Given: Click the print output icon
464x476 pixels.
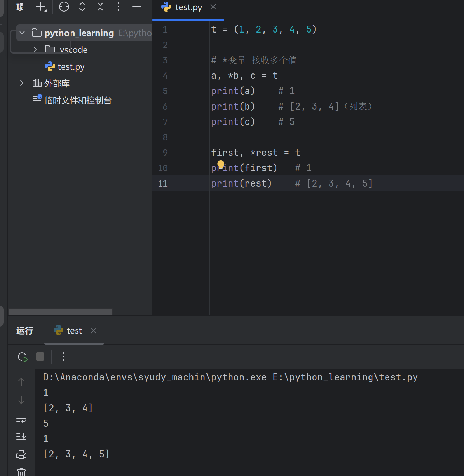Looking at the screenshot, I should (x=21, y=455).
